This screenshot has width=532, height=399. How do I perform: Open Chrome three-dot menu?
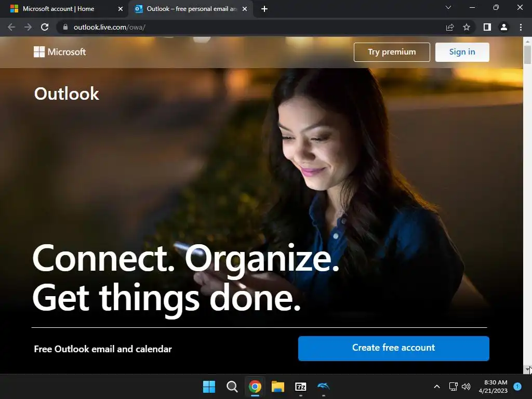[521, 27]
